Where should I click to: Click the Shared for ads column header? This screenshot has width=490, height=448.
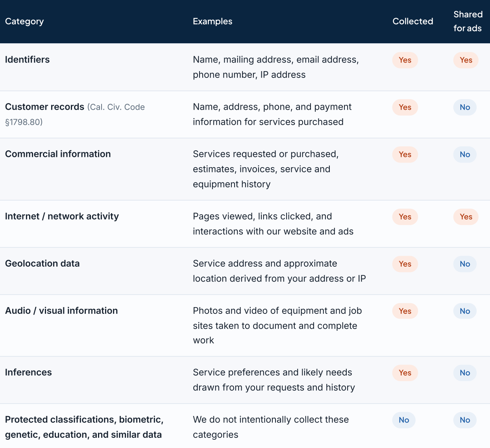tap(468, 21)
